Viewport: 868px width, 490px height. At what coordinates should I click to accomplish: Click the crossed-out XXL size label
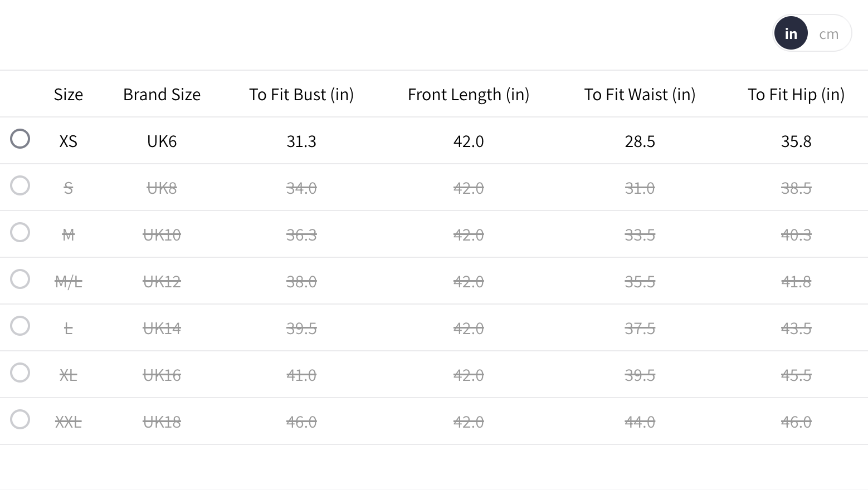tap(69, 422)
